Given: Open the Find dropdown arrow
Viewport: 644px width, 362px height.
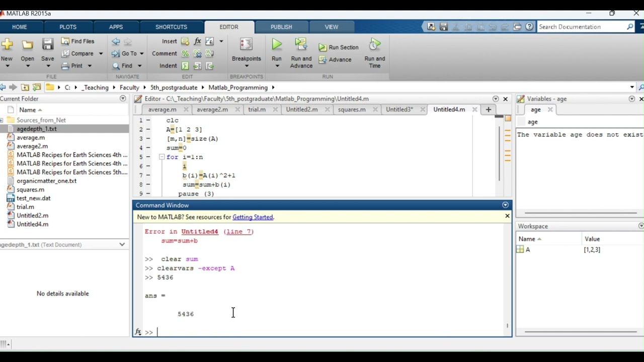Looking at the screenshot, I should coord(139,66).
